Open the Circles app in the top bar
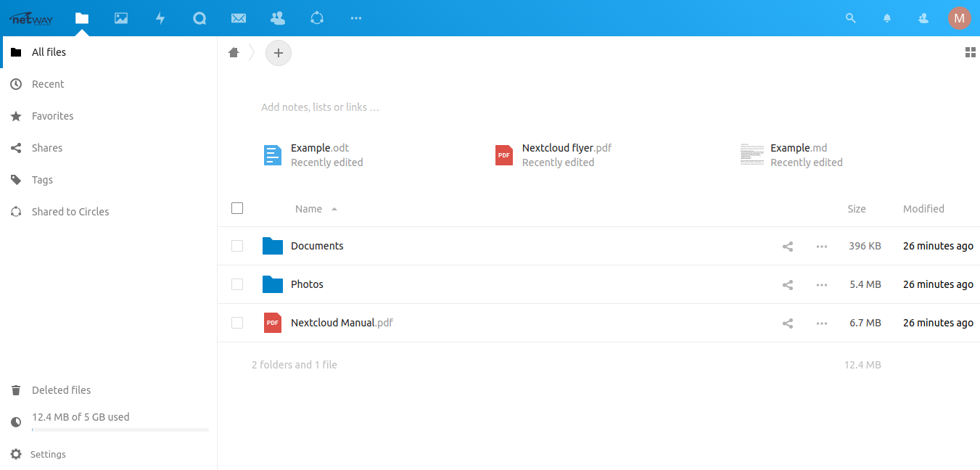The height and width of the screenshot is (470, 980). 317,18
